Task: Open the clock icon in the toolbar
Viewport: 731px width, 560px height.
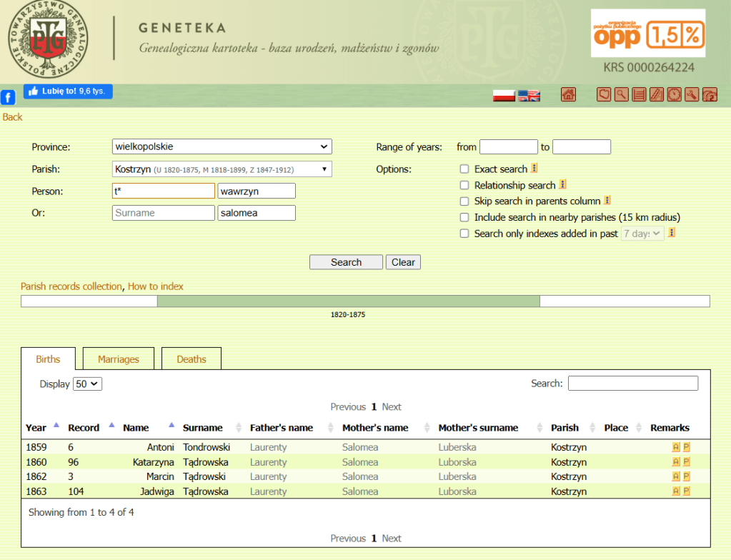Action: pos(674,95)
